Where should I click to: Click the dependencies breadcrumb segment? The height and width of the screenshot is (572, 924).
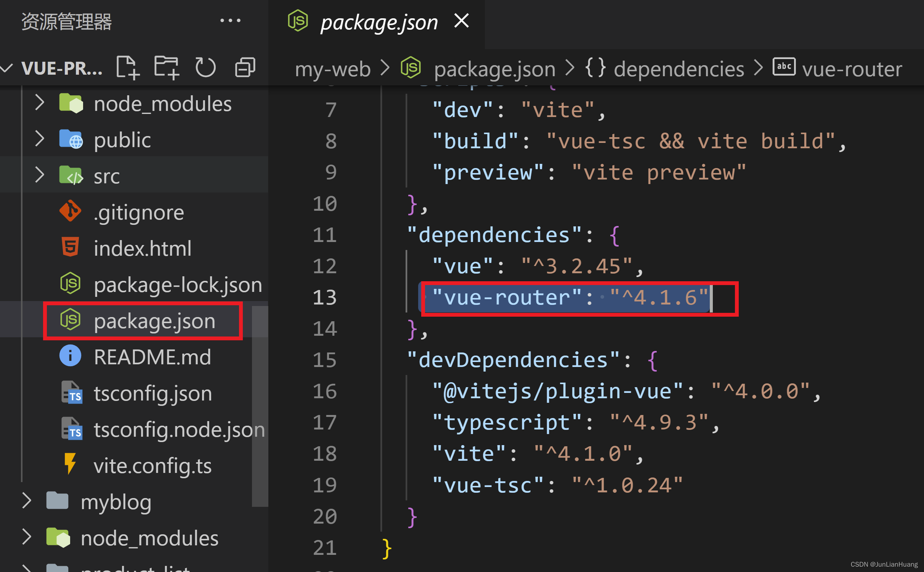coord(679,69)
